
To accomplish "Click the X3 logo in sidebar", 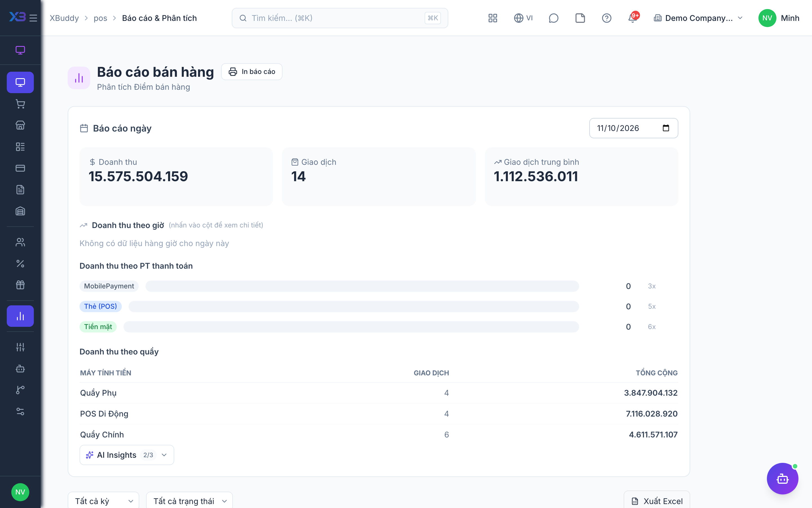I will point(17,17).
